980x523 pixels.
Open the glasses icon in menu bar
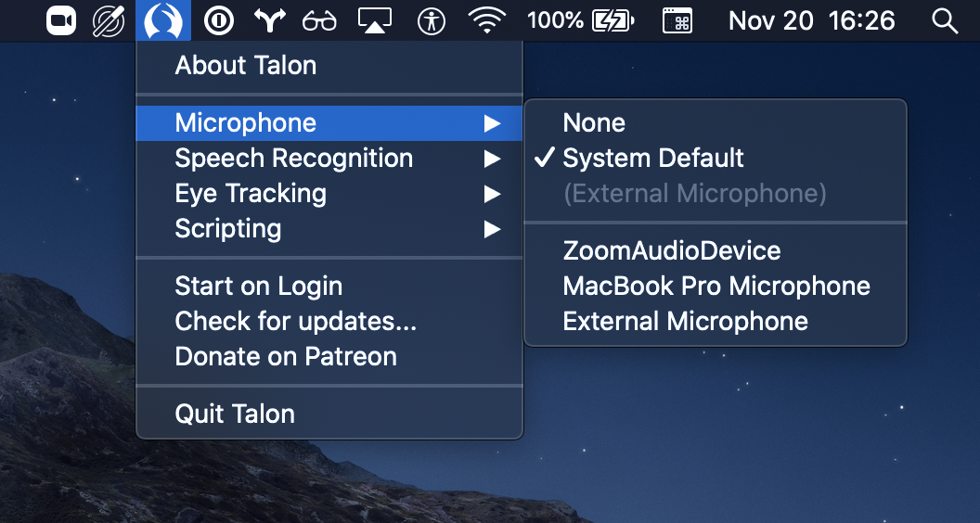tap(319, 20)
